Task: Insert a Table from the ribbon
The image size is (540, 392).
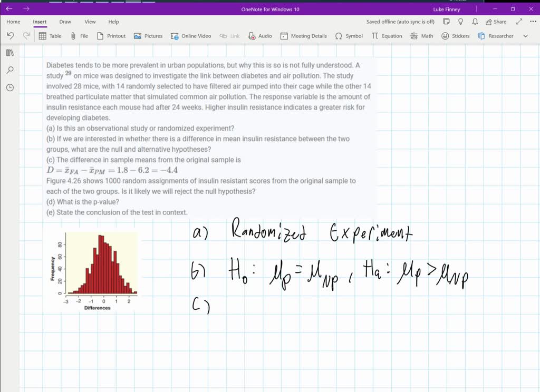Action: pos(50,36)
